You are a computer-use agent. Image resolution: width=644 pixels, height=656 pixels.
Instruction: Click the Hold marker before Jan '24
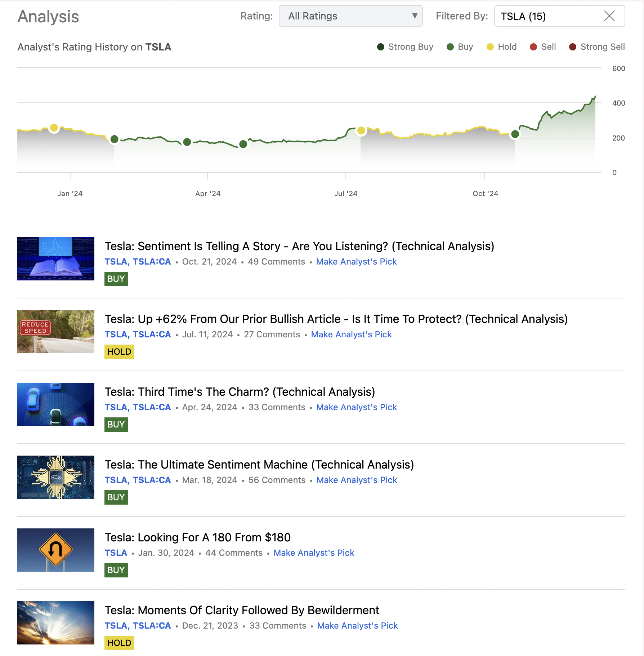pos(54,128)
